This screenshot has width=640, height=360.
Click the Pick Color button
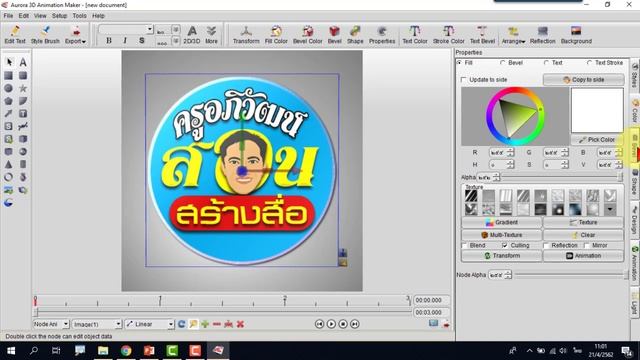point(597,140)
